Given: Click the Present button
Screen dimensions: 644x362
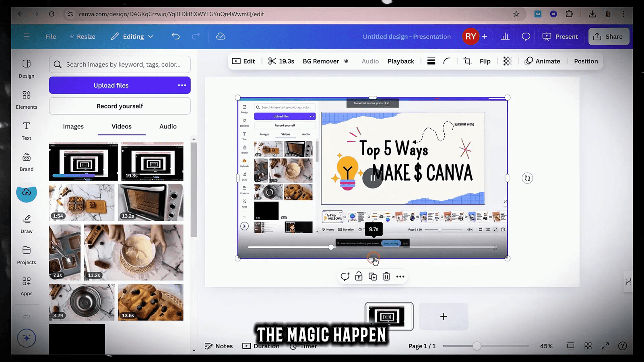Looking at the screenshot, I should tap(560, 37).
